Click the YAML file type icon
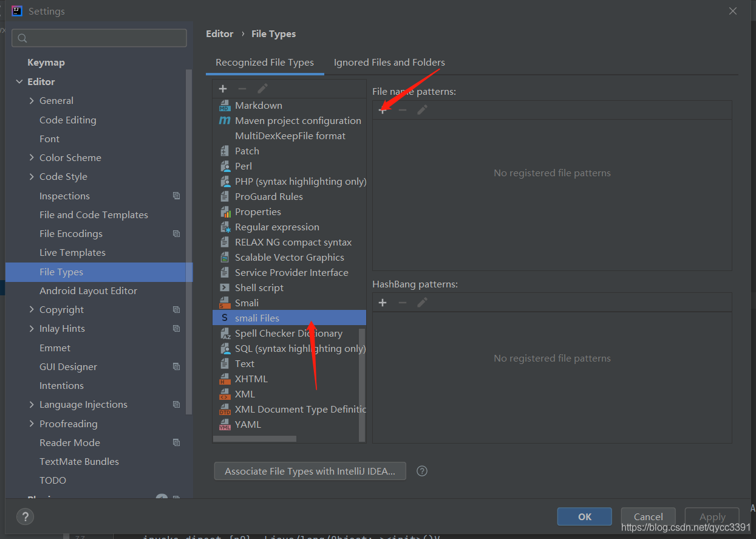Image resolution: width=756 pixels, height=539 pixels. pos(225,425)
